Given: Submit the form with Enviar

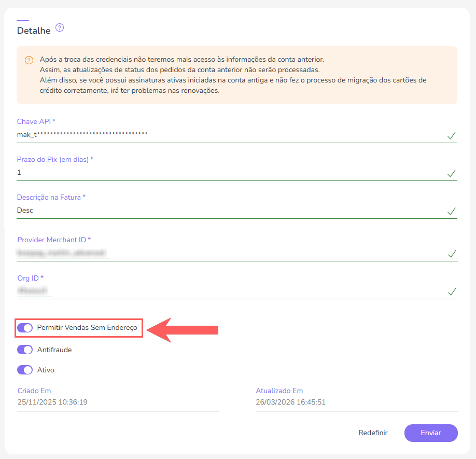Looking at the screenshot, I should point(430,433).
